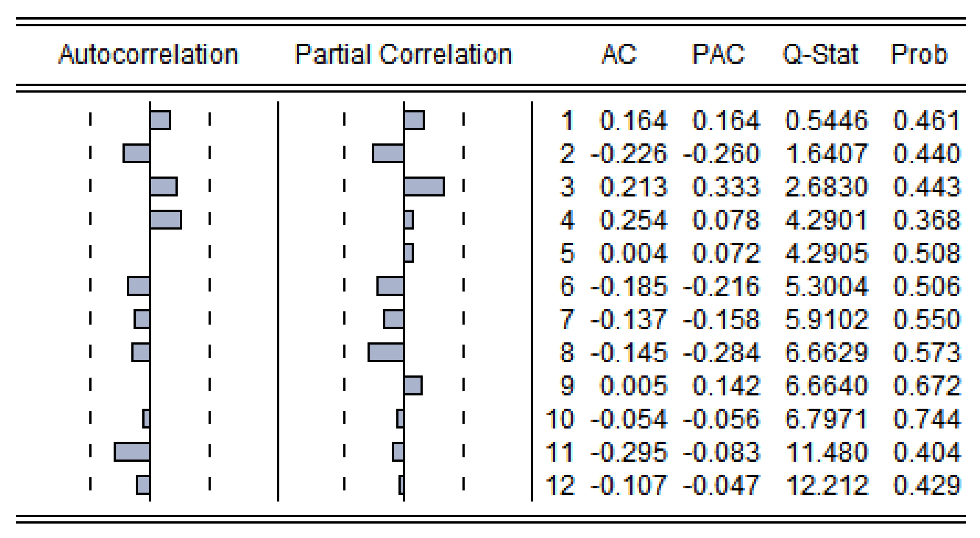
Task: Click the Autocorrelation column header
Action: click(x=148, y=54)
